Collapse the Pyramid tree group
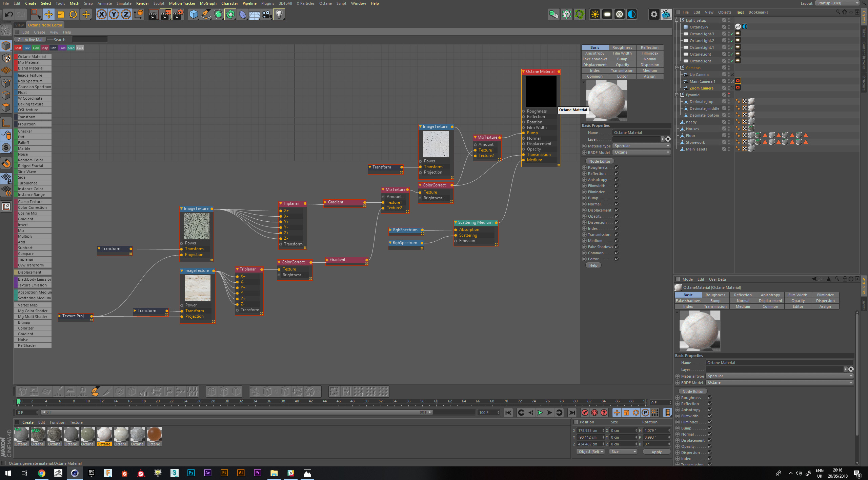Screen dimensions: 868x480 [x=677, y=95]
